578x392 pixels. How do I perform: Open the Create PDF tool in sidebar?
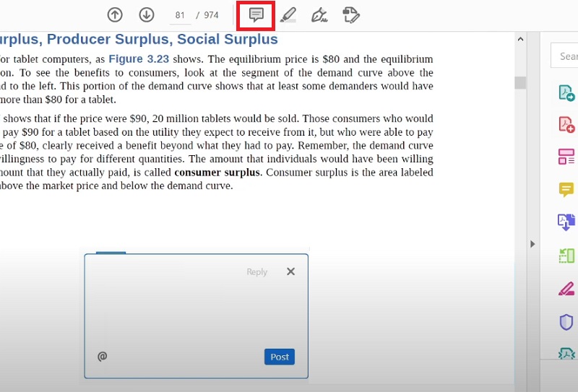coord(566,124)
